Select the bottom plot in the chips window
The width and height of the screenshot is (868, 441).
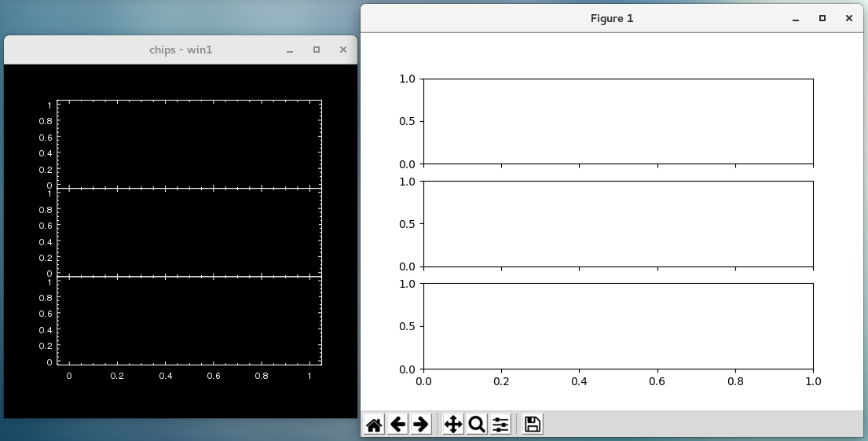pyautogui.click(x=189, y=321)
